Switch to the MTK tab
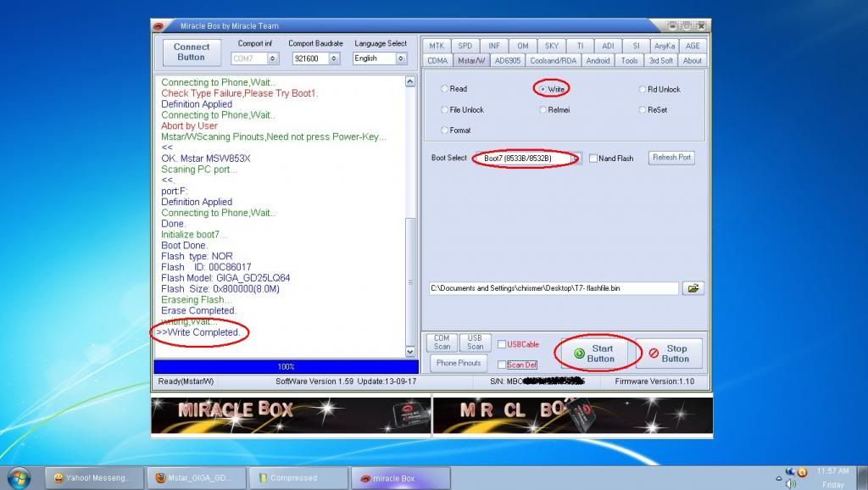This screenshot has width=868, height=490. pos(436,46)
